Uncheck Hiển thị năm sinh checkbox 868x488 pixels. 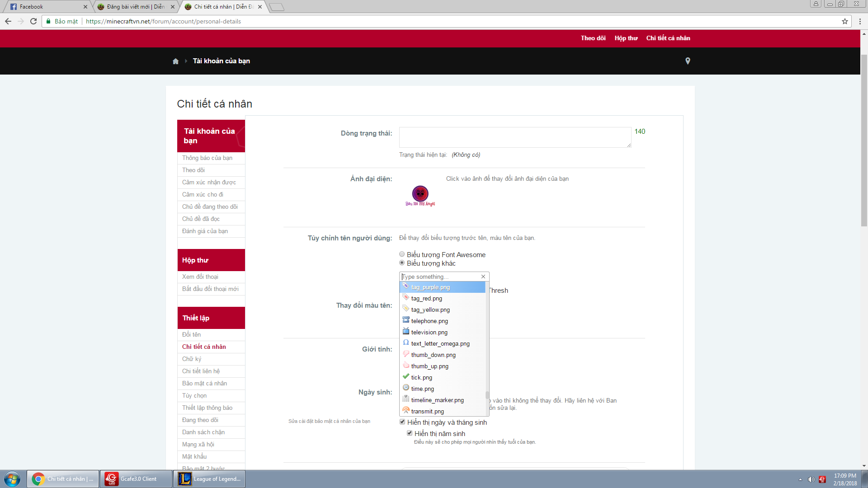(410, 433)
